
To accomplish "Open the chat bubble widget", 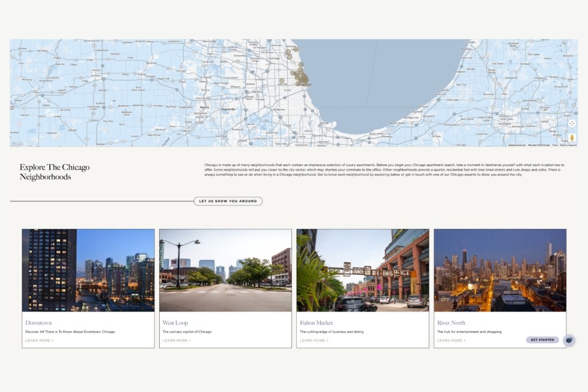I will point(569,340).
